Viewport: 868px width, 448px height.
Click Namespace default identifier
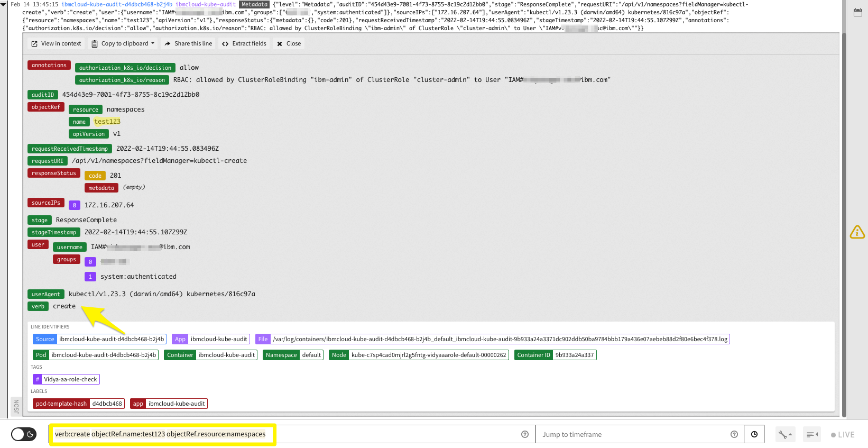click(x=293, y=355)
